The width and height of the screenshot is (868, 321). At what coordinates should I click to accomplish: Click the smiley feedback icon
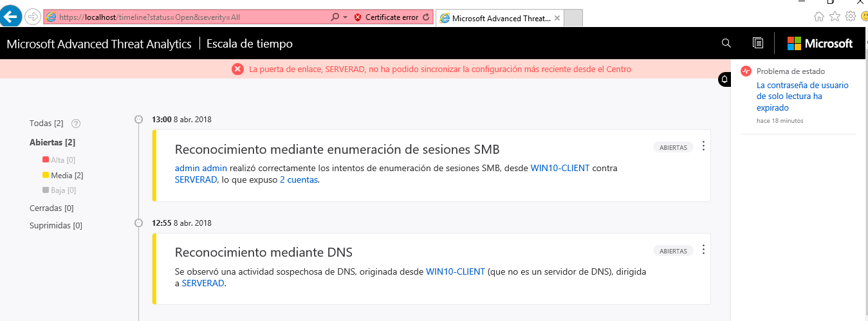coord(864,17)
